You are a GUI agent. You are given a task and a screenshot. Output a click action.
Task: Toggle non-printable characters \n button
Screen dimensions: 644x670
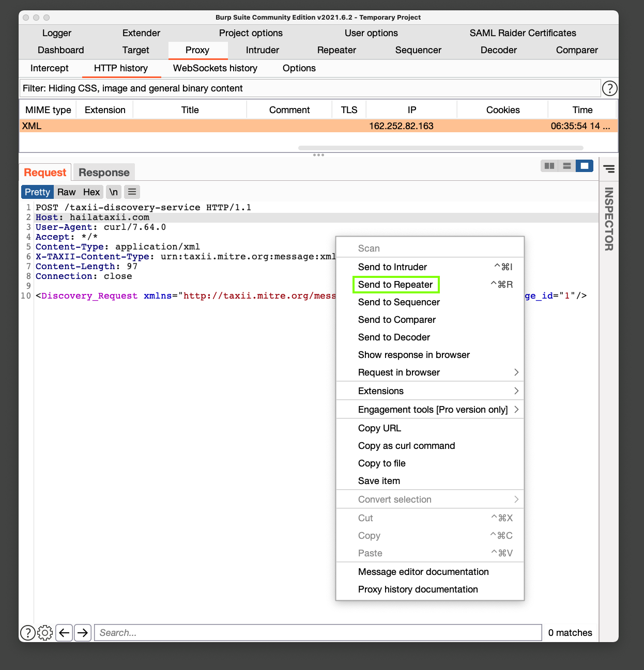[x=113, y=192]
